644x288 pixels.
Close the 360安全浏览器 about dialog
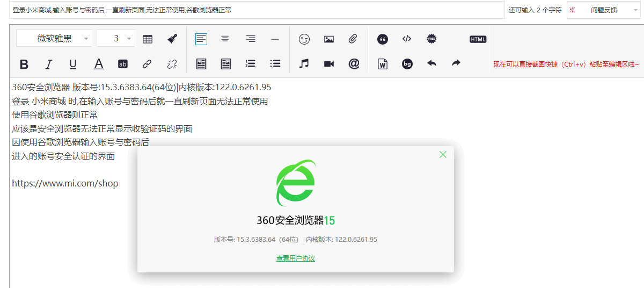[x=443, y=155]
